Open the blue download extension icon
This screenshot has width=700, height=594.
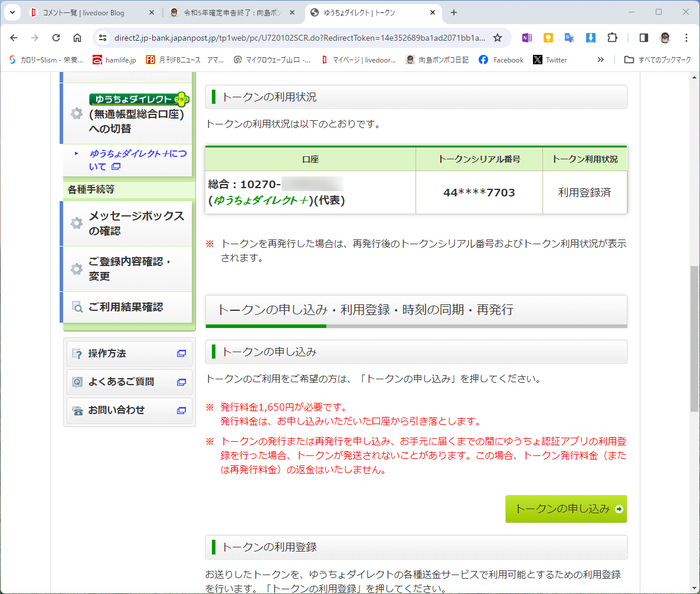point(591,38)
